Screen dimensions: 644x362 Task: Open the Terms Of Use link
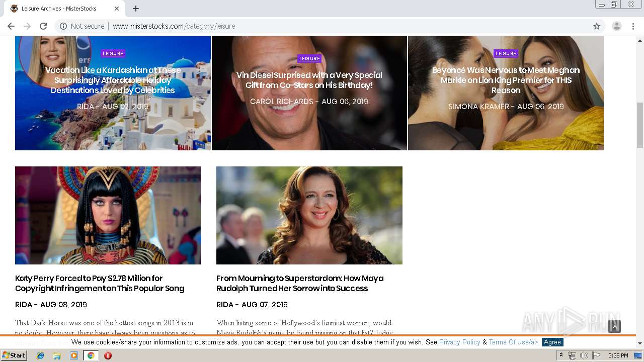coord(514,342)
